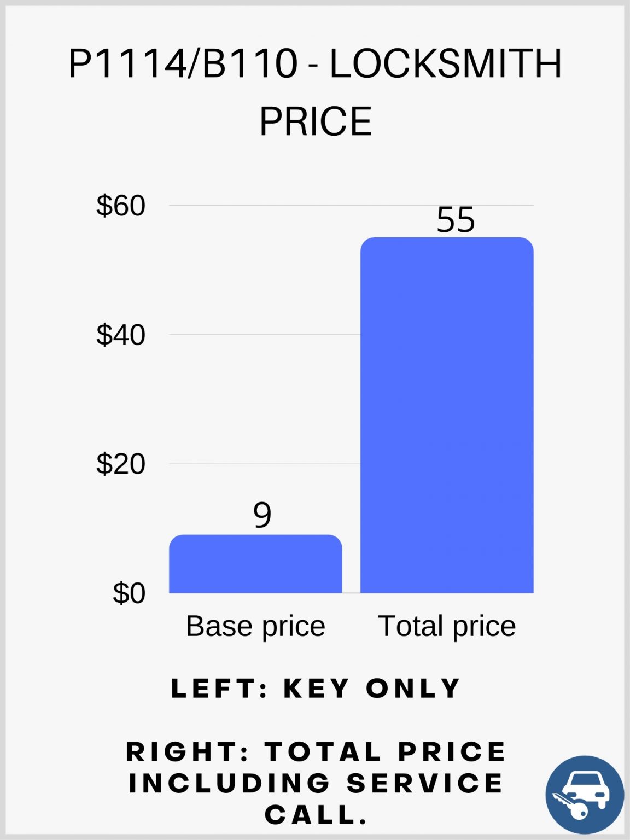Click the LEFT: KEY ONLY caption
This screenshot has height=840, width=630.
click(316, 688)
